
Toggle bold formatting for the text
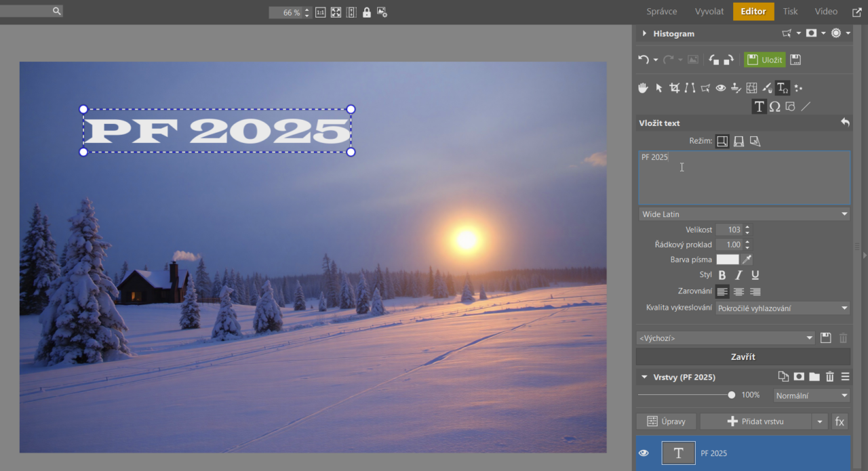(x=722, y=275)
